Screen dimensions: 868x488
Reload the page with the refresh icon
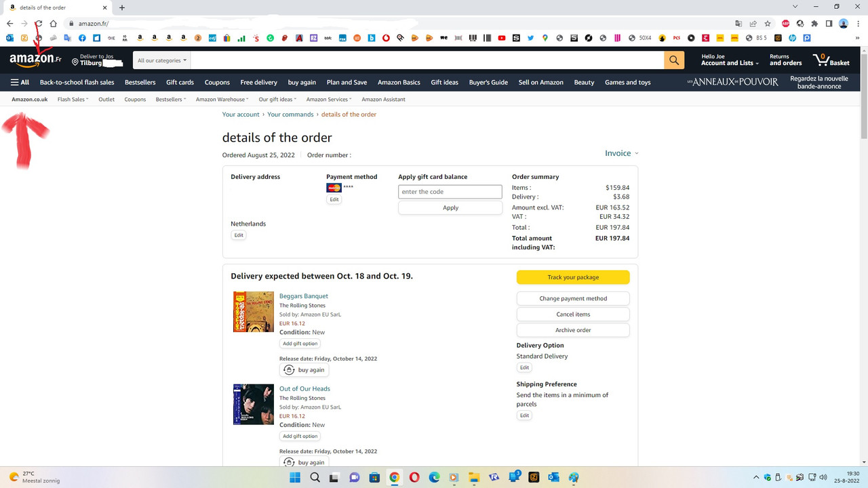pyautogui.click(x=39, y=24)
